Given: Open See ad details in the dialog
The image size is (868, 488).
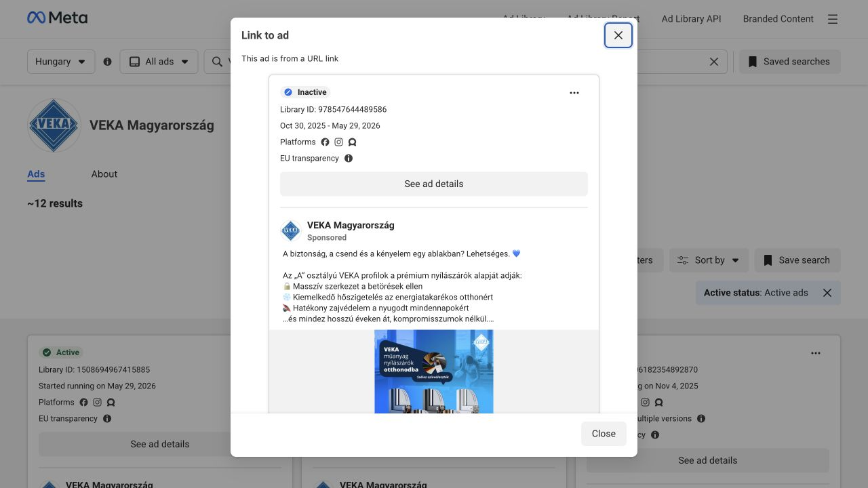Looking at the screenshot, I should pyautogui.click(x=434, y=184).
